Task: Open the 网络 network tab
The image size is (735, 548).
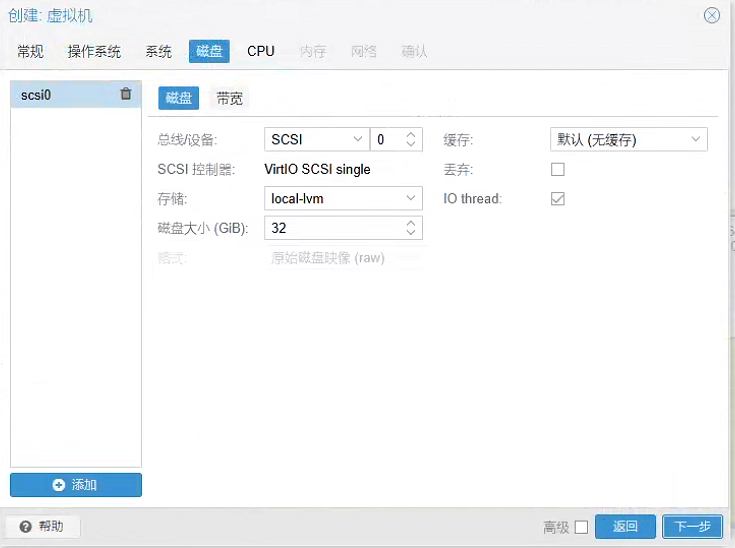Action: tap(364, 51)
